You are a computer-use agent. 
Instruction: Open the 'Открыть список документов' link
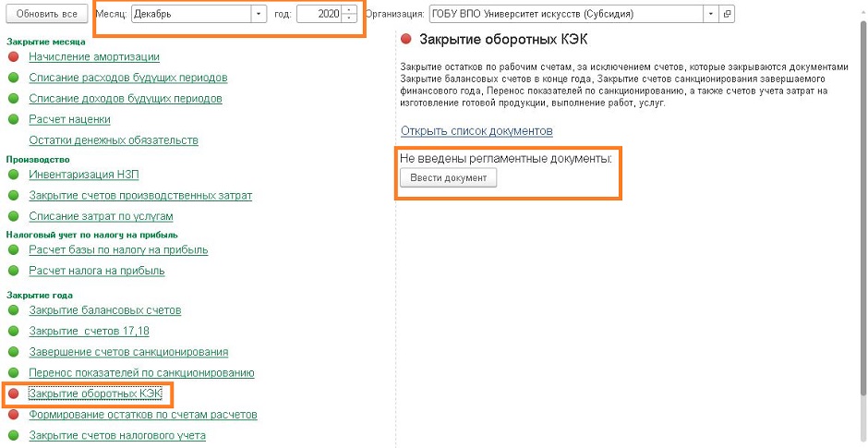pyautogui.click(x=476, y=131)
